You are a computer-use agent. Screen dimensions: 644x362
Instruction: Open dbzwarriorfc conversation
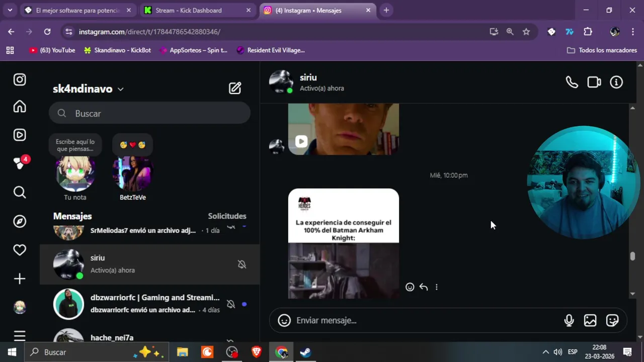click(150, 304)
